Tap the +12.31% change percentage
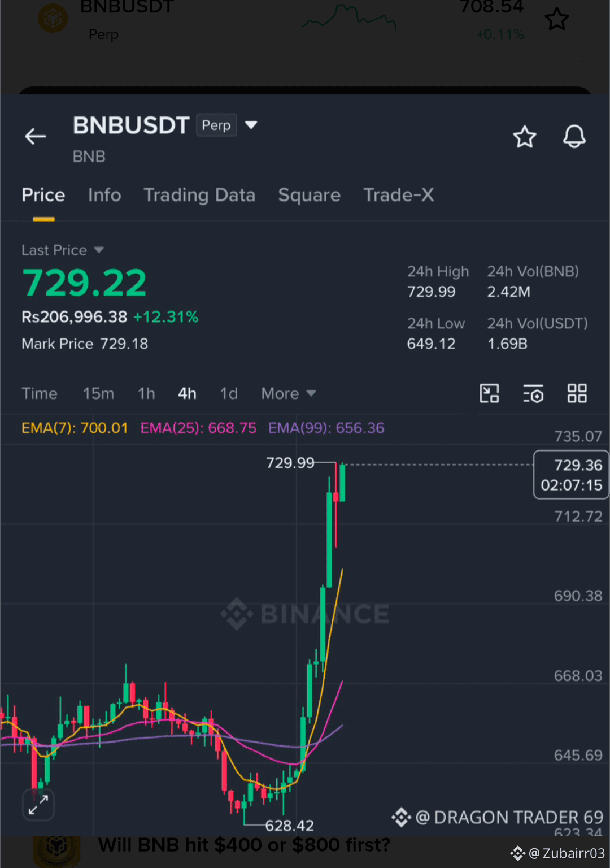The width and height of the screenshot is (610, 868). 166,316
